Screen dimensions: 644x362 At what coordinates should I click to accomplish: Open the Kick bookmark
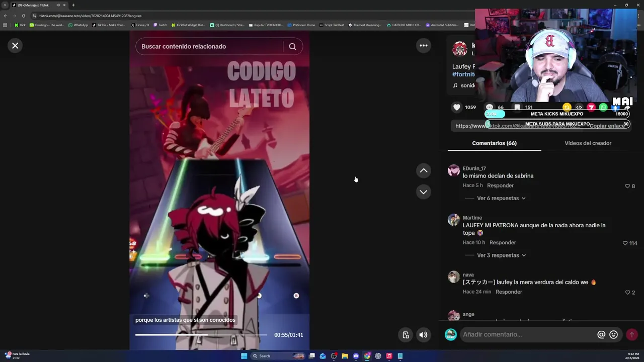(x=20, y=25)
